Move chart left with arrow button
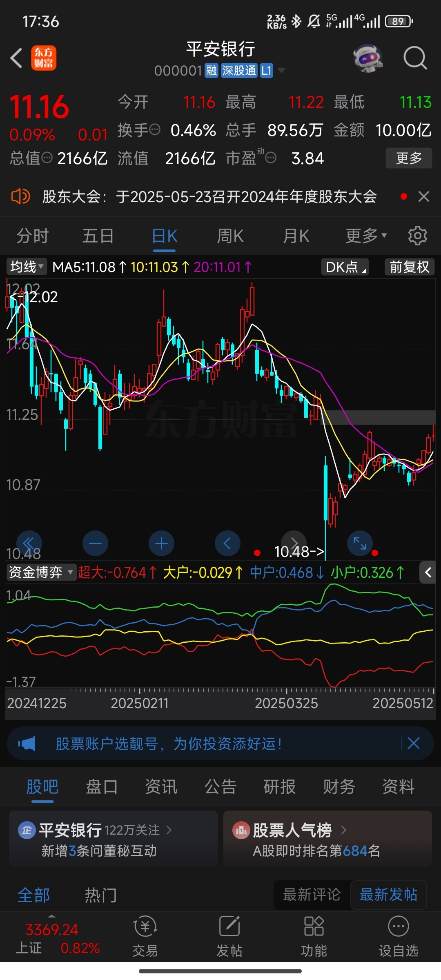 [x=227, y=543]
